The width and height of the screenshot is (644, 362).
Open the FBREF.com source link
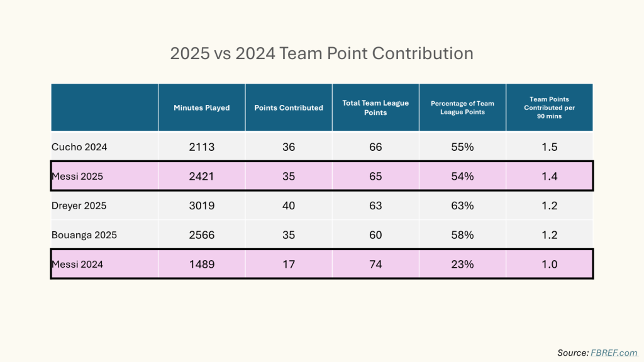pyautogui.click(x=614, y=353)
